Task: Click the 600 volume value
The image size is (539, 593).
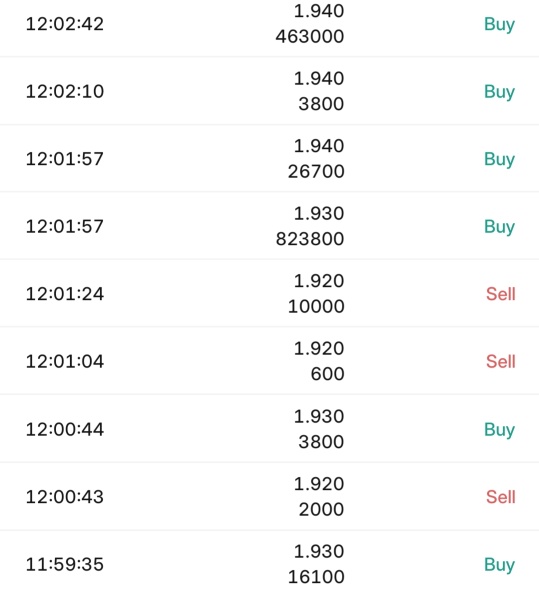Action: pyautogui.click(x=327, y=374)
